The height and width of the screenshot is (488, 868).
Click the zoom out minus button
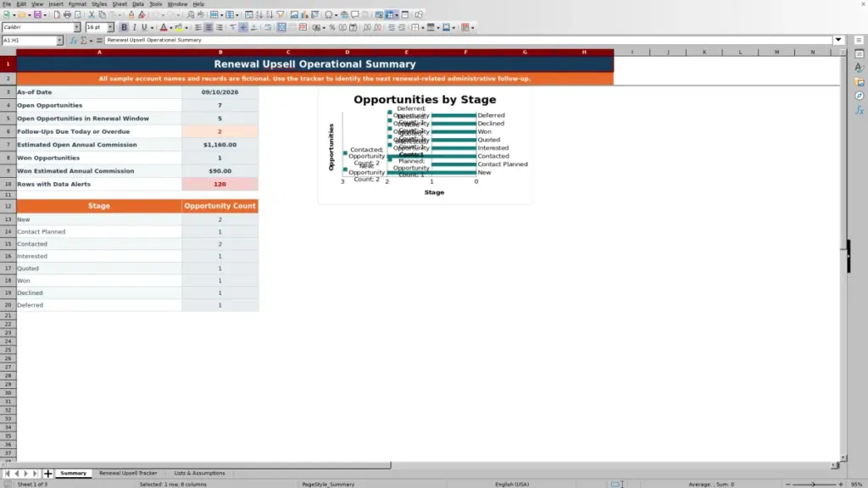click(787, 484)
